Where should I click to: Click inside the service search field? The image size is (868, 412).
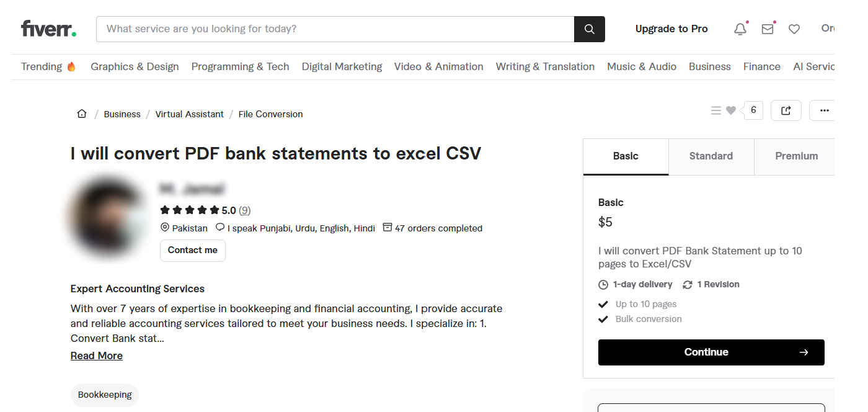[335, 29]
